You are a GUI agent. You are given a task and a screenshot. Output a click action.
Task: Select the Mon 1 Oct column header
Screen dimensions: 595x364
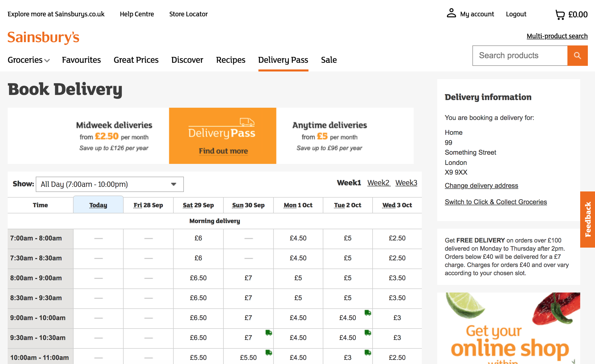pos(298,205)
